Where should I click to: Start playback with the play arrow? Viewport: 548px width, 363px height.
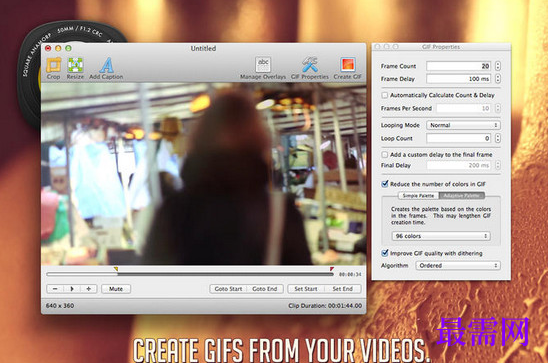(72, 289)
